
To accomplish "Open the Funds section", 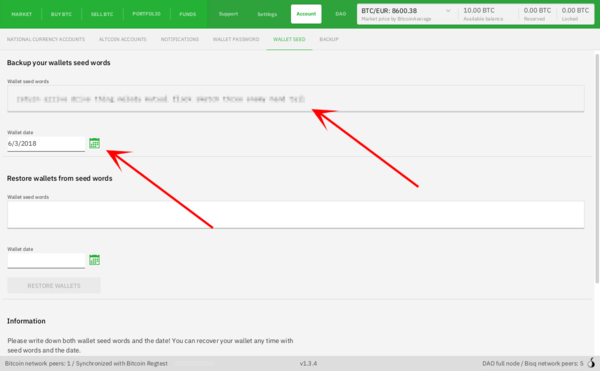I will click(x=188, y=14).
